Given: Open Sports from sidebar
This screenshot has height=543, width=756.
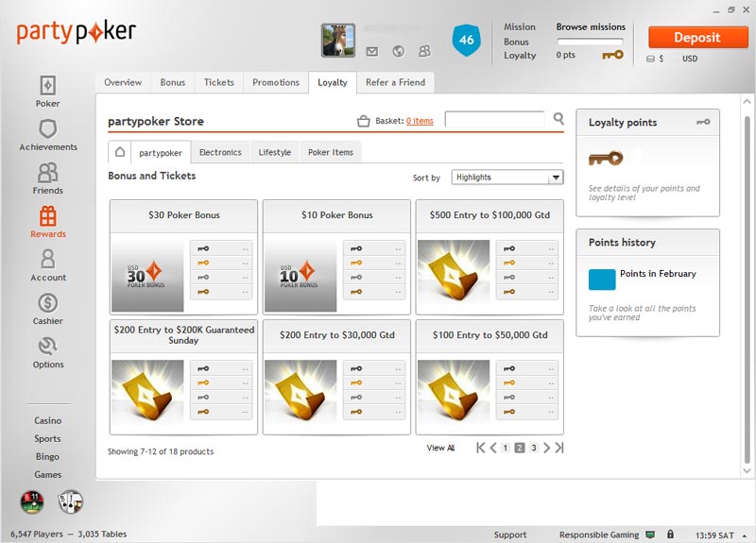Looking at the screenshot, I should click(x=48, y=438).
